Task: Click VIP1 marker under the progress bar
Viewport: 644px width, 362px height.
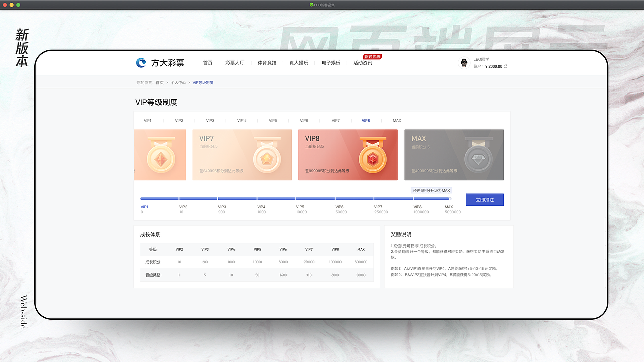Action: point(144,207)
